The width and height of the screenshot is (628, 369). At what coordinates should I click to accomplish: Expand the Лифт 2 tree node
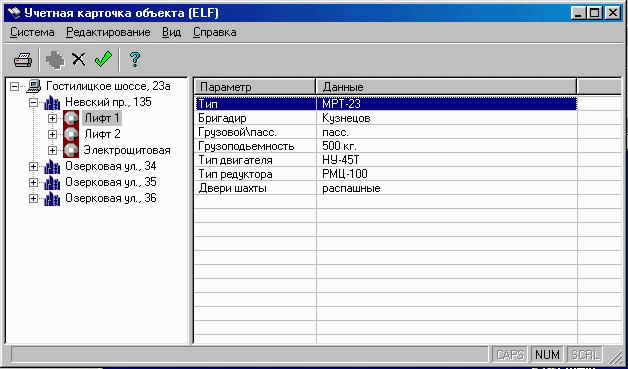(52, 134)
